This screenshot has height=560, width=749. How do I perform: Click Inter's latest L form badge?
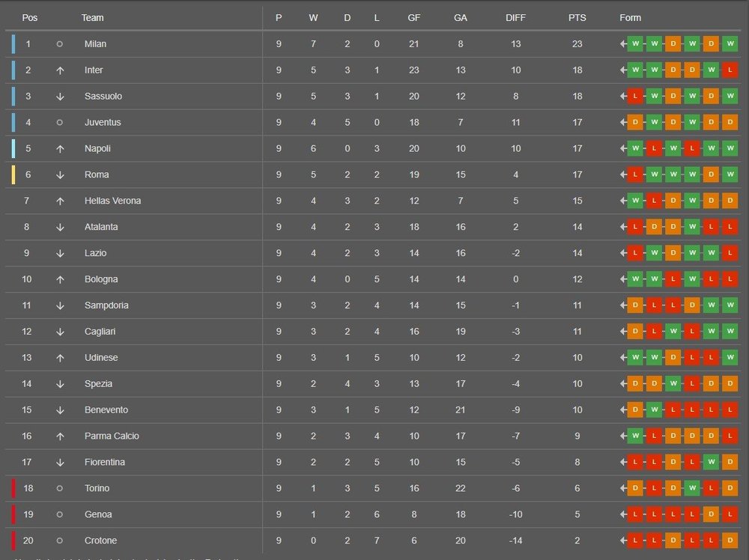730,70
